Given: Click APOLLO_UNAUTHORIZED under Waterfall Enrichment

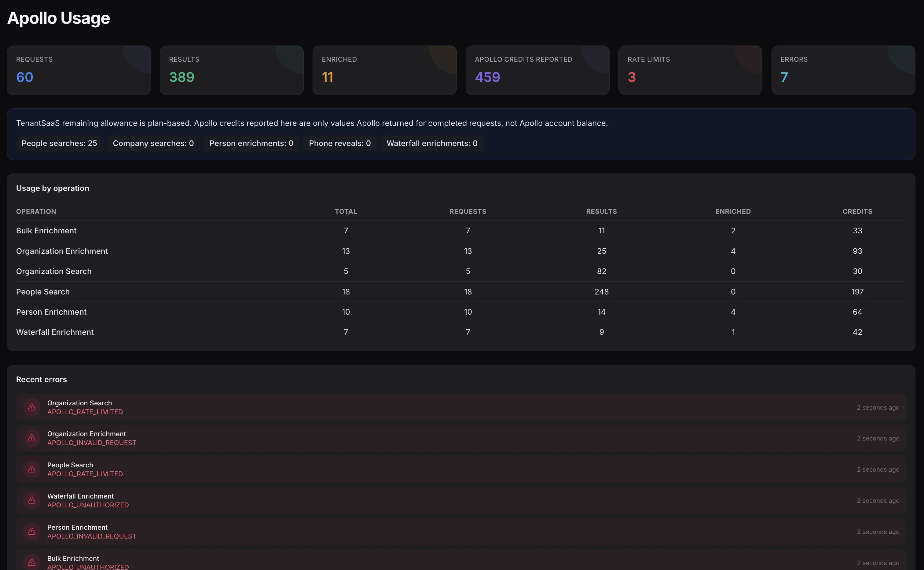Looking at the screenshot, I should (x=88, y=505).
